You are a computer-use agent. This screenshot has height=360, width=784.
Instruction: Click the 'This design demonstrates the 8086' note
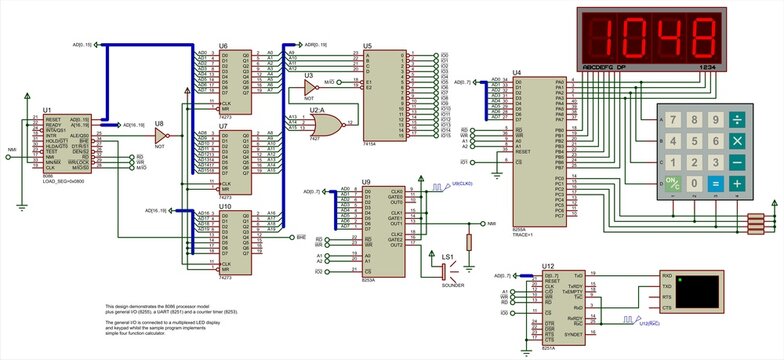coord(158,306)
